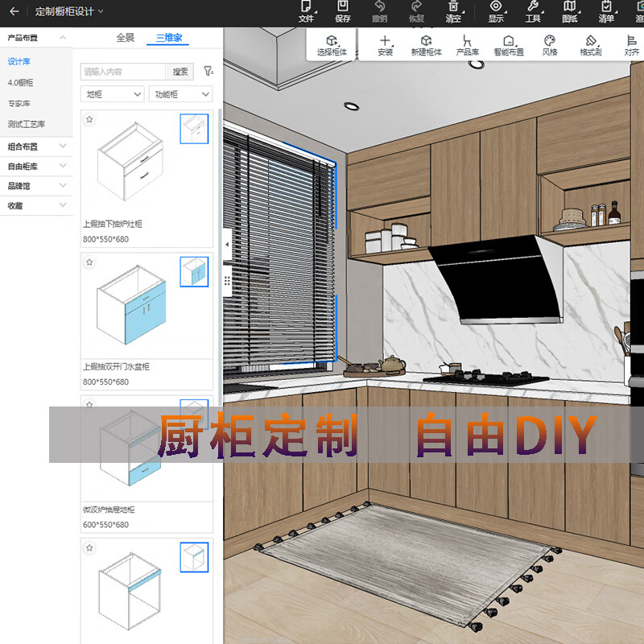The height and width of the screenshot is (644, 644).
Task: Open the 功能柜 type dropdown
Action: pyautogui.click(x=181, y=94)
